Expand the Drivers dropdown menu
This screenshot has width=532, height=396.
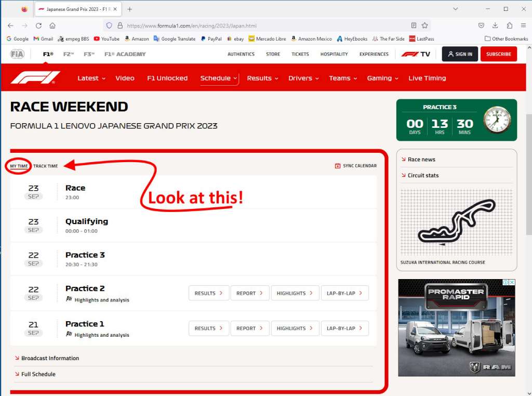click(303, 78)
